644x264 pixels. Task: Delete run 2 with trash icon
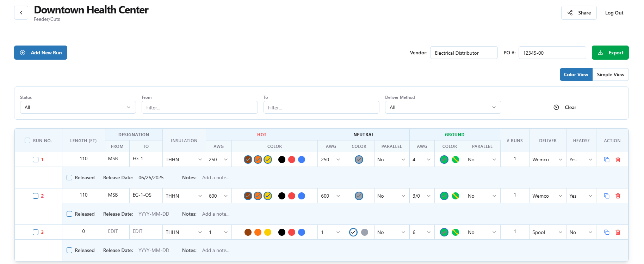[x=618, y=196]
